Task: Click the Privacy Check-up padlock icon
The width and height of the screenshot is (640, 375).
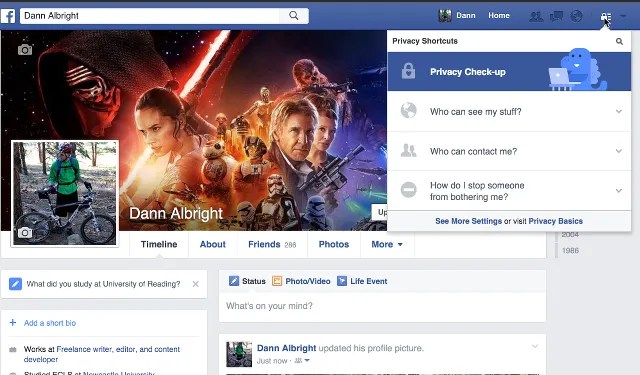Action: (408, 71)
